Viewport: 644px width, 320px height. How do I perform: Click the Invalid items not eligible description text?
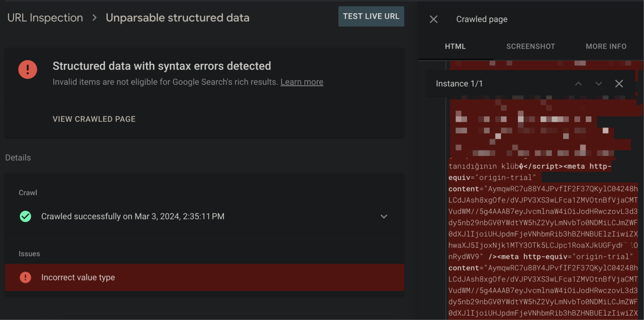tap(165, 82)
